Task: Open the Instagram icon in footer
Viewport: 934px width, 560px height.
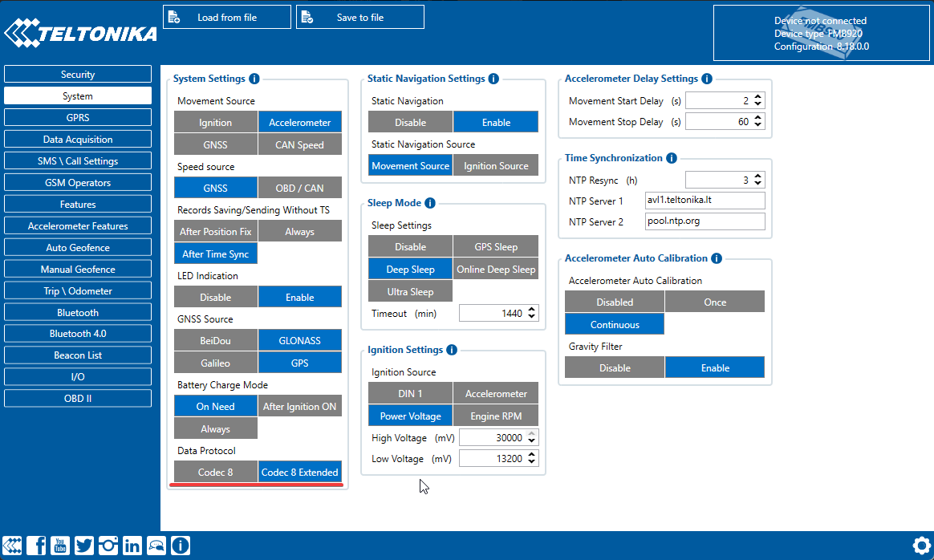Action: pyautogui.click(x=108, y=546)
